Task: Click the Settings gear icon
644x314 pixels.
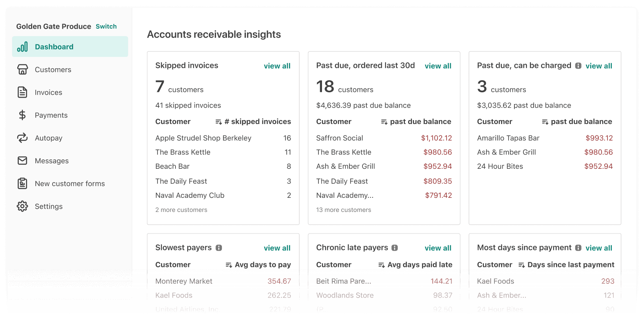Action: [22, 206]
